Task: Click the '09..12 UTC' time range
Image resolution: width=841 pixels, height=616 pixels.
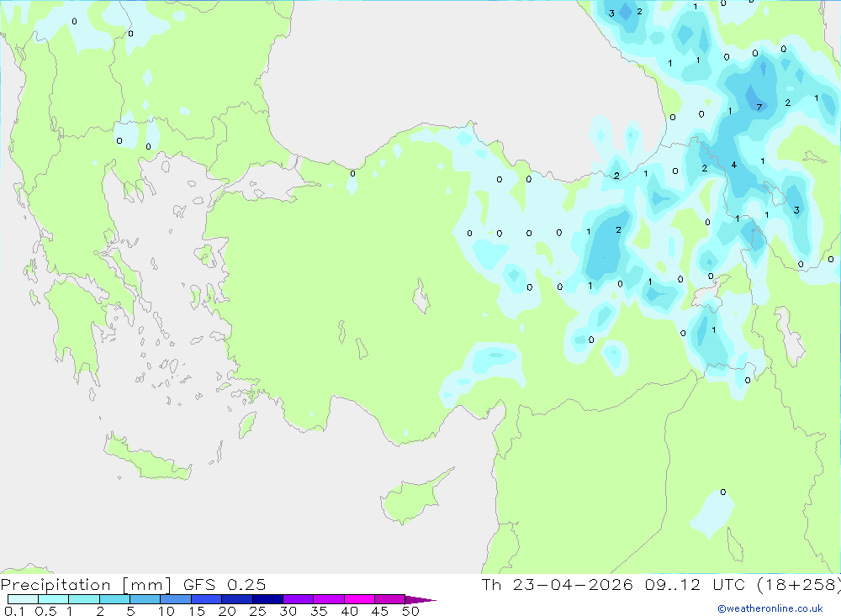Action: coord(696,584)
